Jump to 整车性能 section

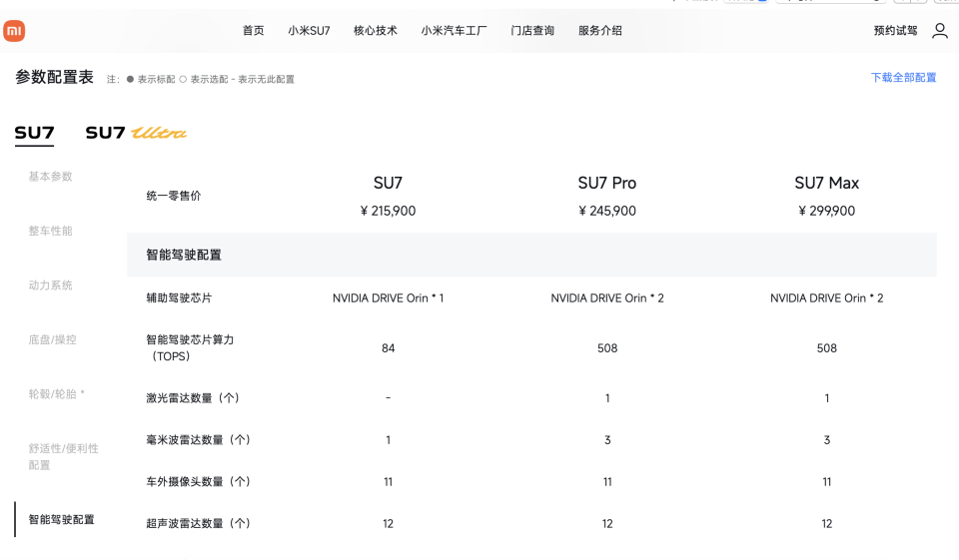50,231
